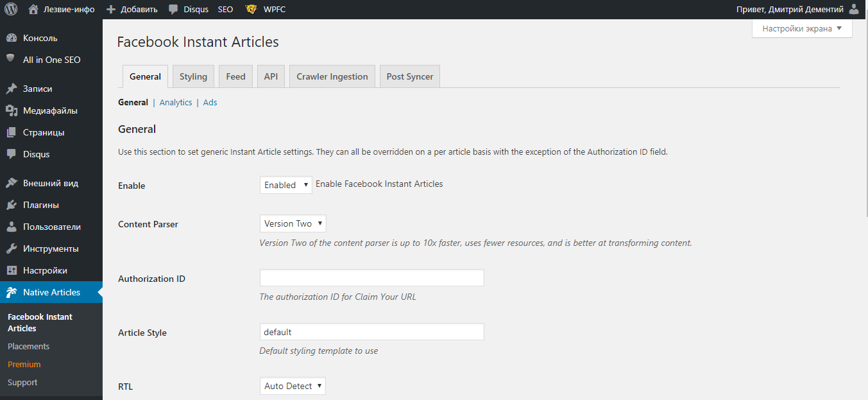Open the Ads sub-section link
This screenshot has height=400, width=868.
[x=210, y=103]
